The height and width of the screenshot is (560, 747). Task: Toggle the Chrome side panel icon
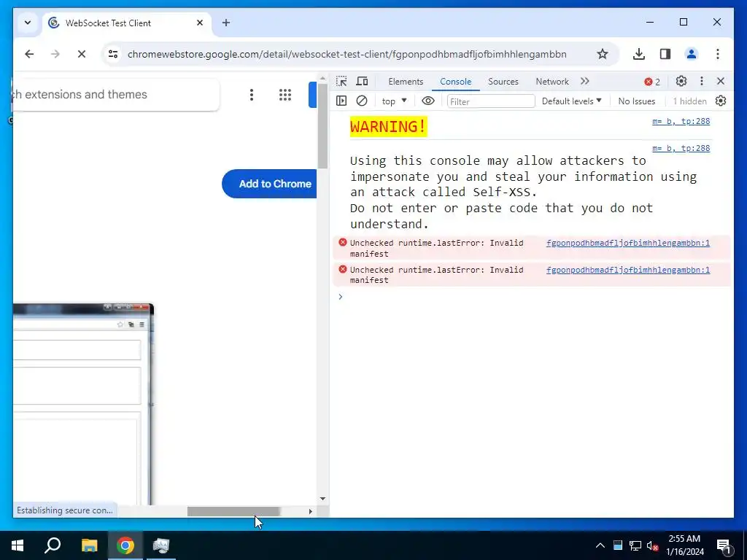[665, 54]
